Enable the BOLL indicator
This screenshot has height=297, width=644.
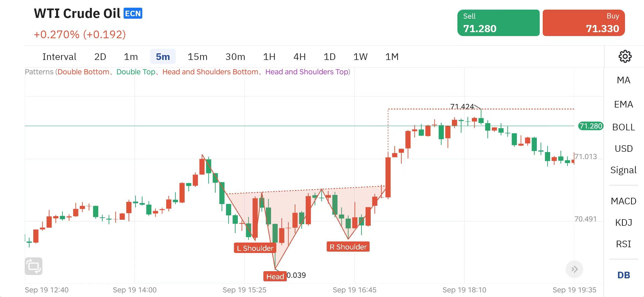click(623, 127)
